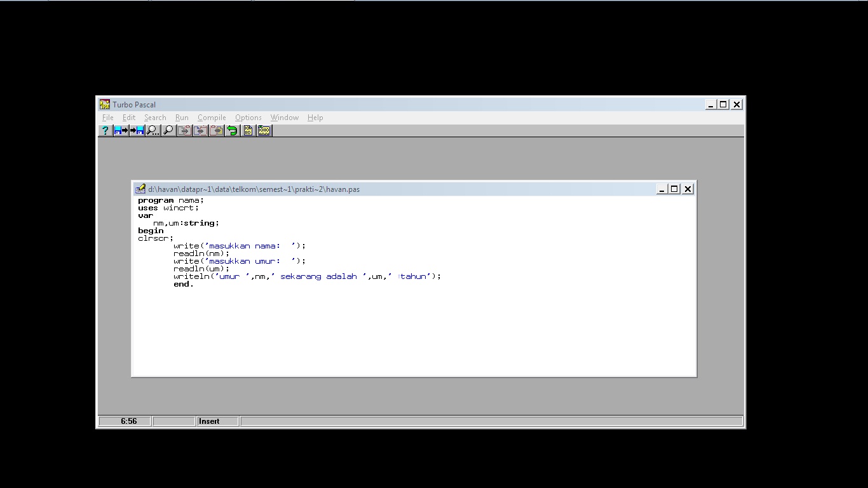Close the havan.pas editor window
Screen dimensions: 868x488
point(688,189)
